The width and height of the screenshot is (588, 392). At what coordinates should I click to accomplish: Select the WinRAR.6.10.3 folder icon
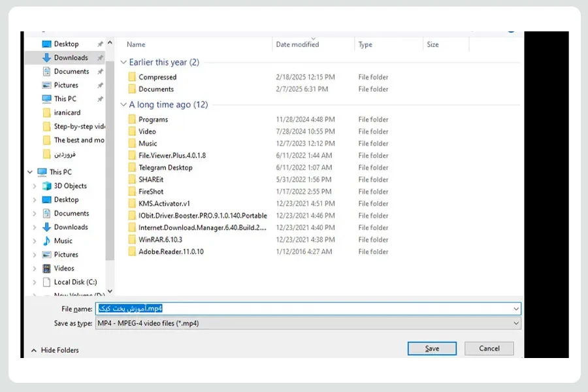132,239
